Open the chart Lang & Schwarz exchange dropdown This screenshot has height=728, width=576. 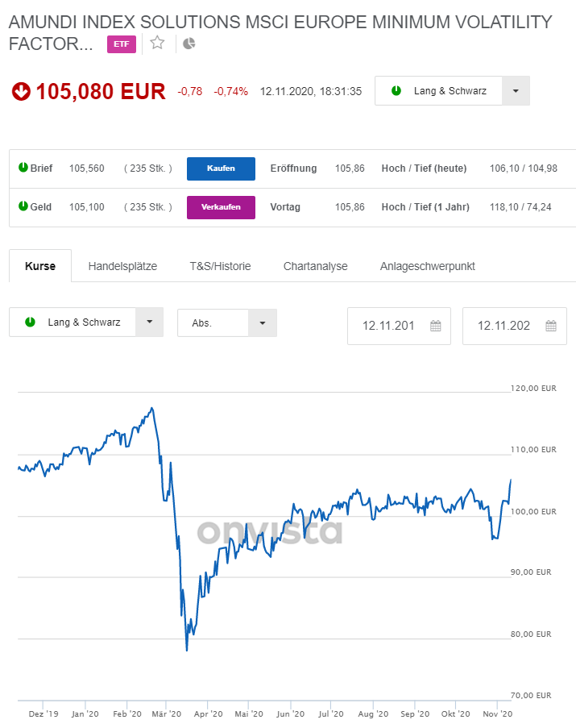[149, 322]
